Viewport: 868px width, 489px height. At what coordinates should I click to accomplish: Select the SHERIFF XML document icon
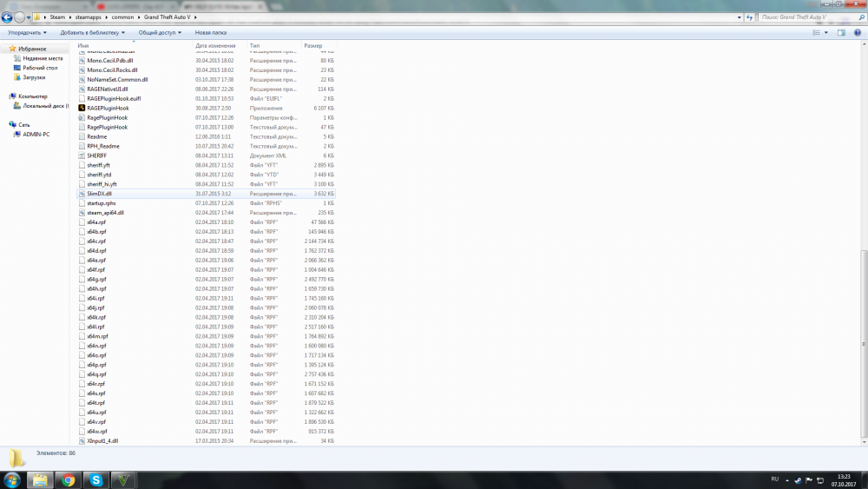[82, 155]
